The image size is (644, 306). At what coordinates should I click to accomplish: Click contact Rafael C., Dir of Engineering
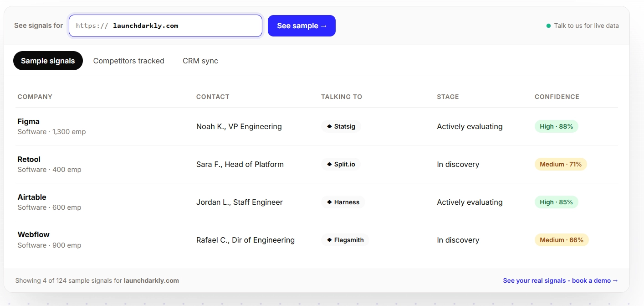(x=245, y=240)
